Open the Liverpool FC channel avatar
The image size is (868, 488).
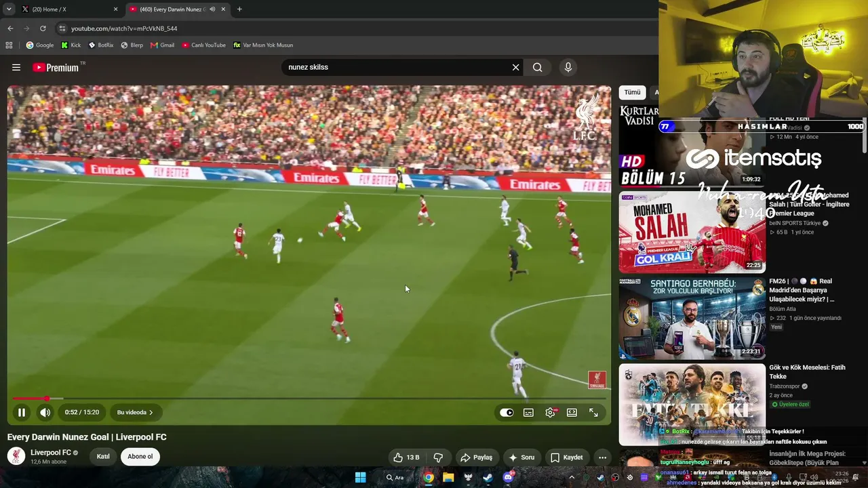pos(16,456)
